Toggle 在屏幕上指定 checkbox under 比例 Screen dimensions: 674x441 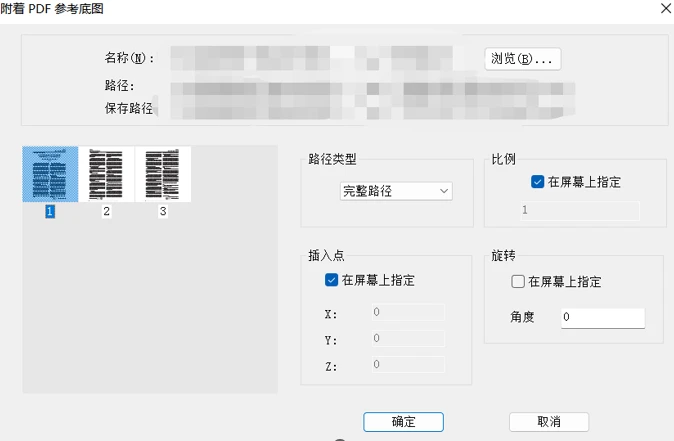537,182
